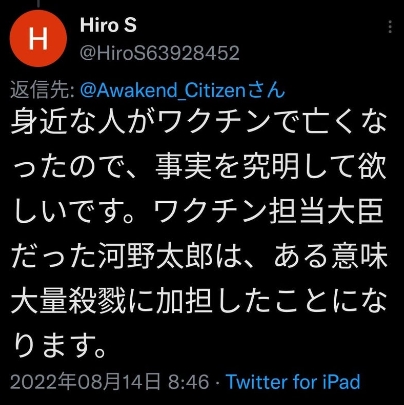The height and width of the screenshot is (405, 404).
Task: Open the three-dot more options menu
Action: click(390, 27)
